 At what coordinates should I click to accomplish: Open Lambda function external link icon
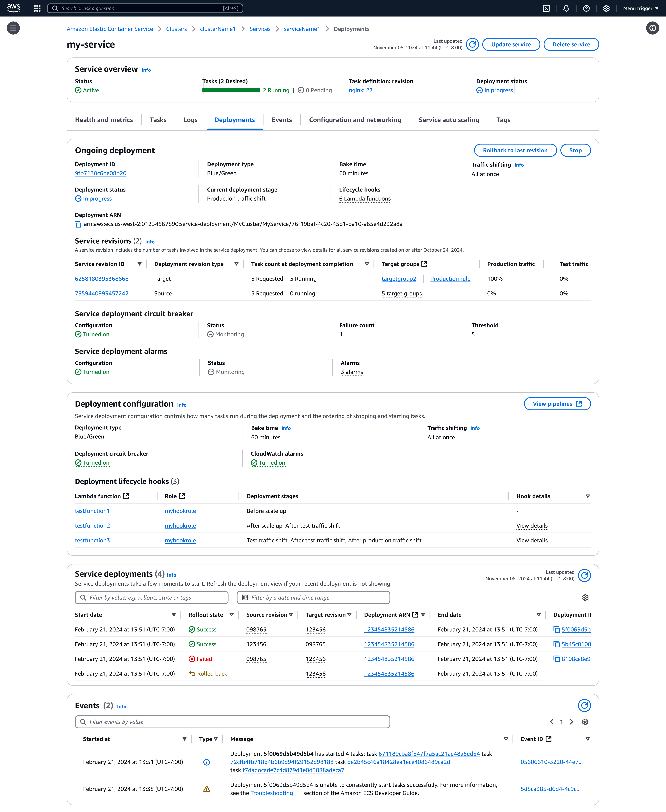coord(126,496)
